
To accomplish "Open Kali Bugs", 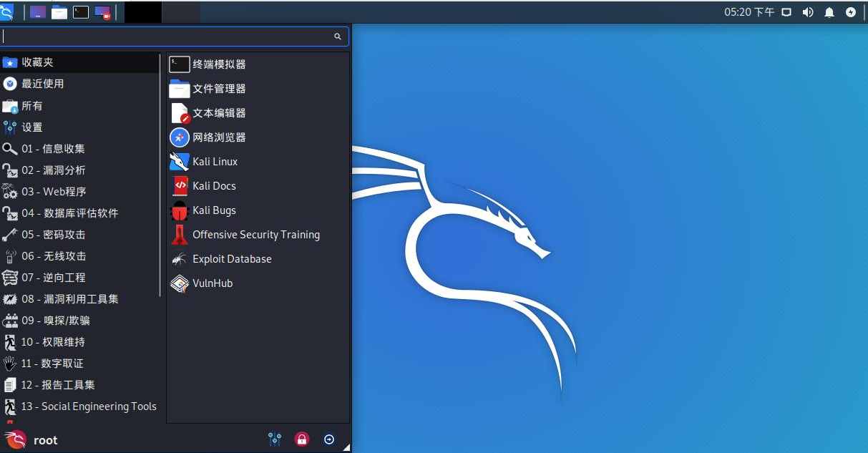I will (258, 210).
